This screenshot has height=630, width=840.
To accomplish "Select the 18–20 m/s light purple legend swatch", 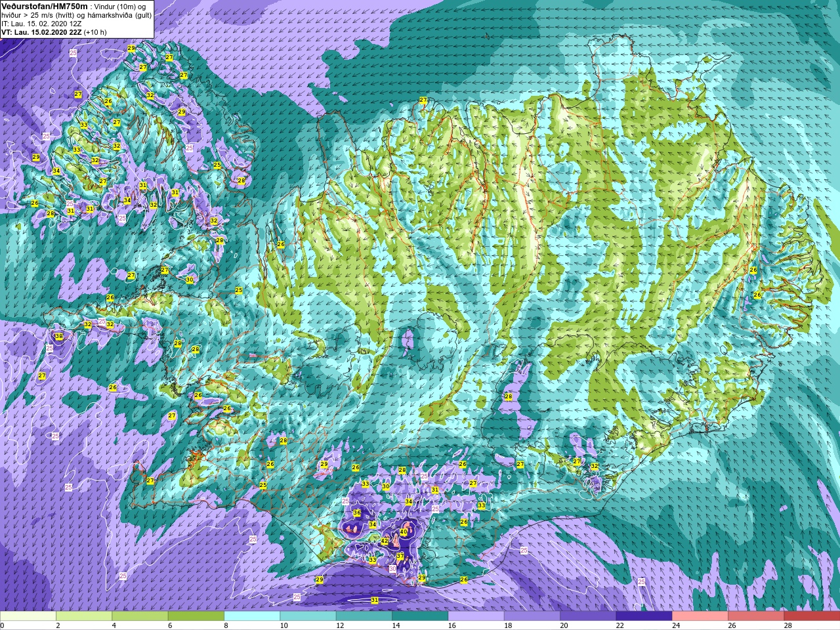I will point(532,616).
